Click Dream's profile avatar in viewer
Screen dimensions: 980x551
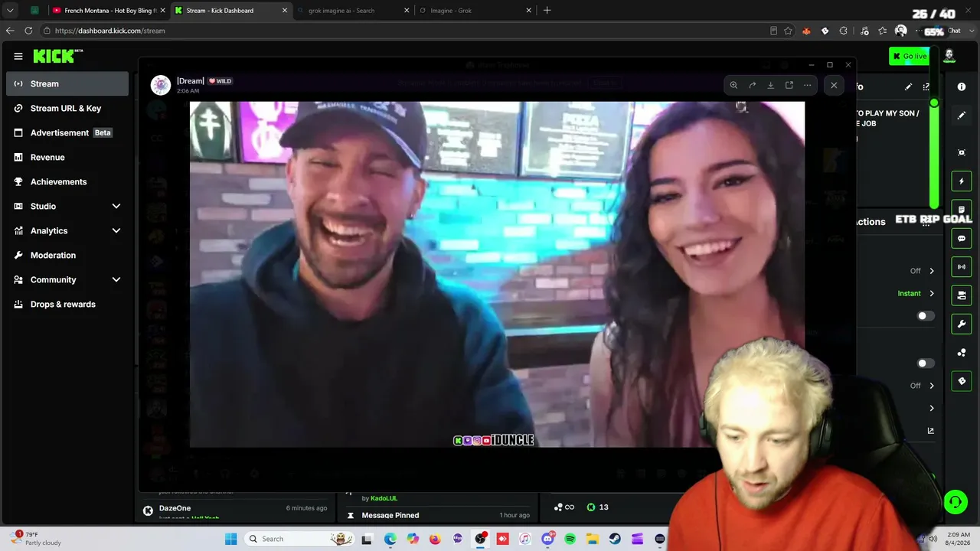coord(160,85)
